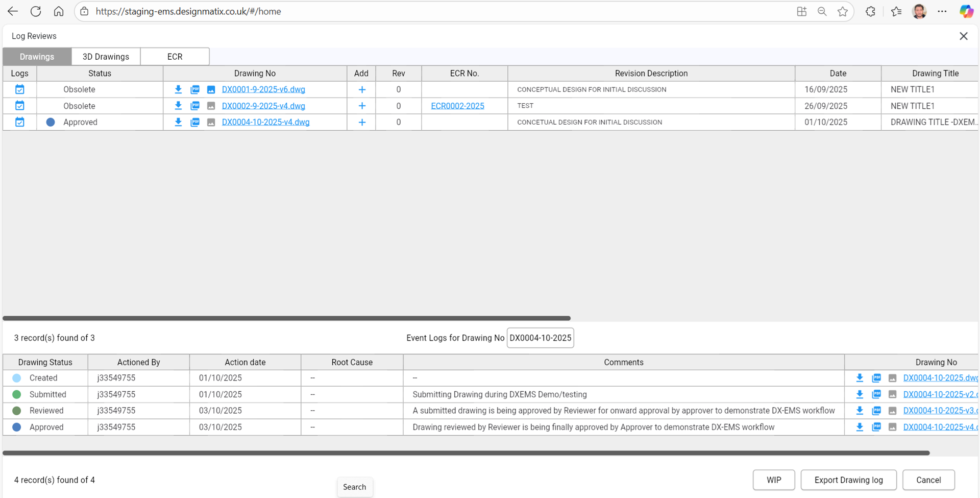Click the drawings table horizontal scrollbar
This screenshot has height=498, width=980.
pos(286,318)
